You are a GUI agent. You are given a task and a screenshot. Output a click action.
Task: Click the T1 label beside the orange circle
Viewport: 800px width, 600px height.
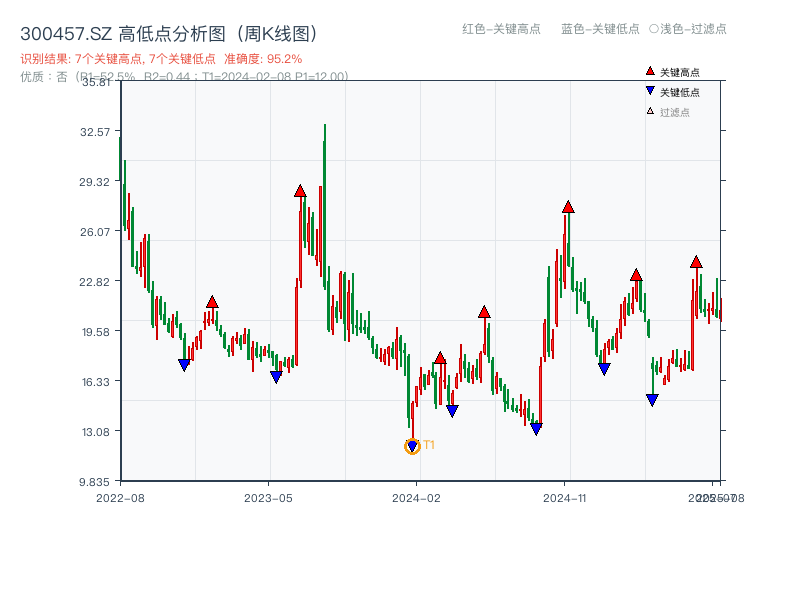point(428,444)
